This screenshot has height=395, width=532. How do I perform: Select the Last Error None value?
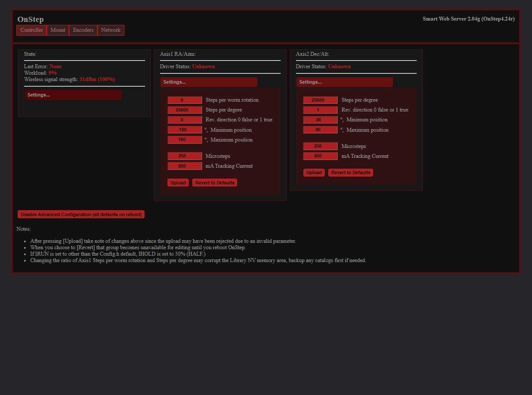[x=55, y=66]
